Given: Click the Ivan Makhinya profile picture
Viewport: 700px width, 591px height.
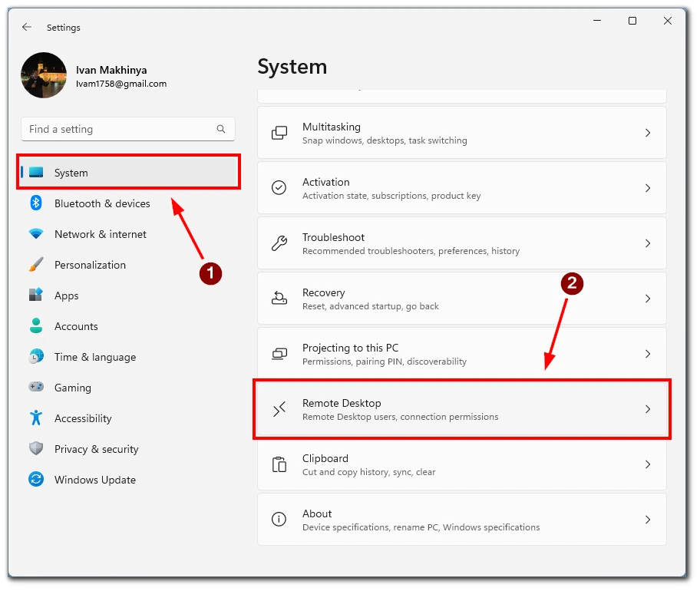Looking at the screenshot, I should click(44, 75).
